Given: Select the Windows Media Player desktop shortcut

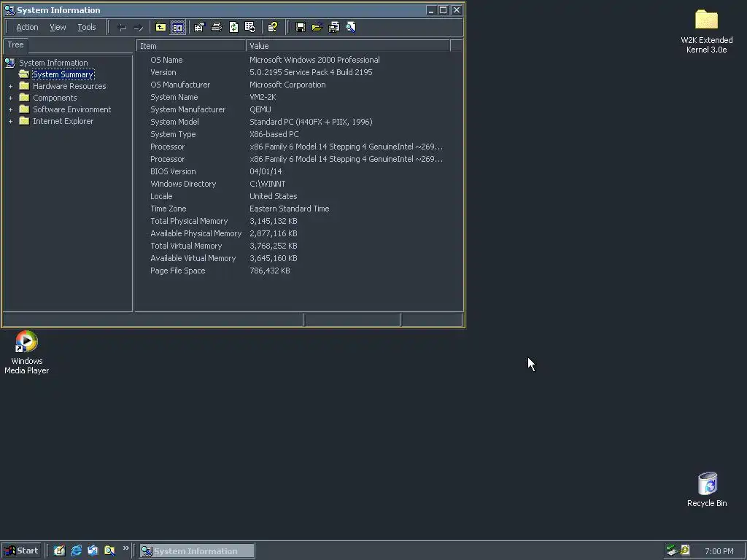Looking at the screenshot, I should coord(27,352).
